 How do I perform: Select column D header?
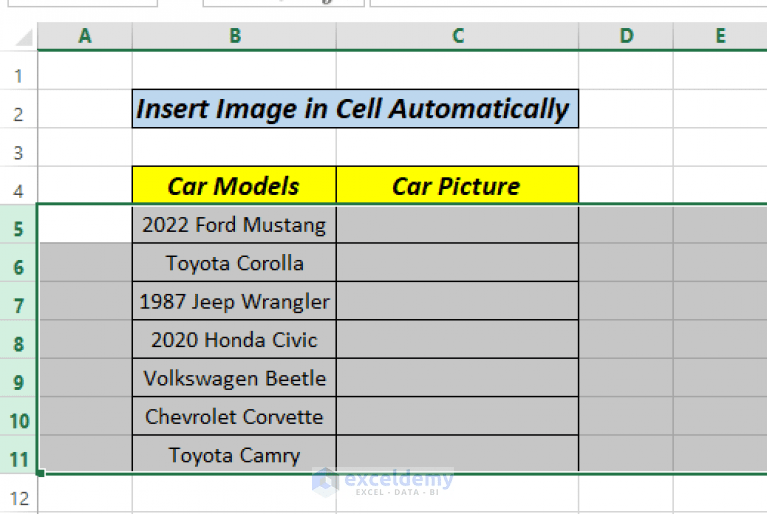tap(626, 36)
